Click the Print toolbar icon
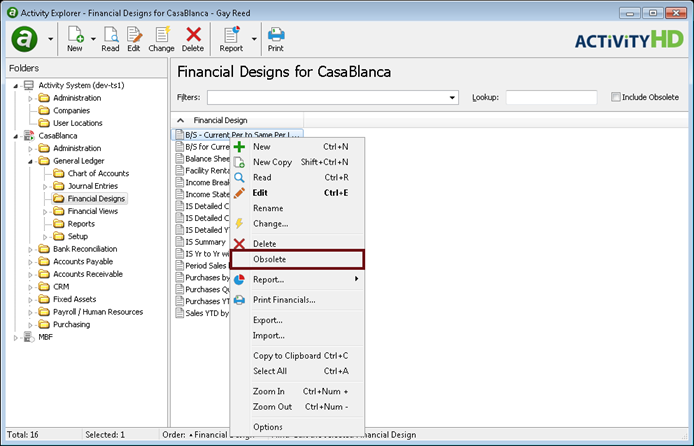 pyautogui.click(x=276, y=39)
